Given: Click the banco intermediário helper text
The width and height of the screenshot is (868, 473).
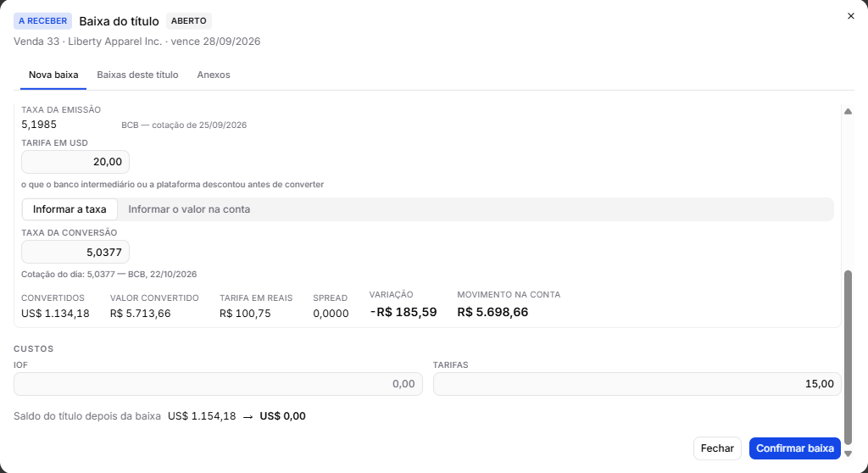Looking at the screenshot, I should coord(172,185).
